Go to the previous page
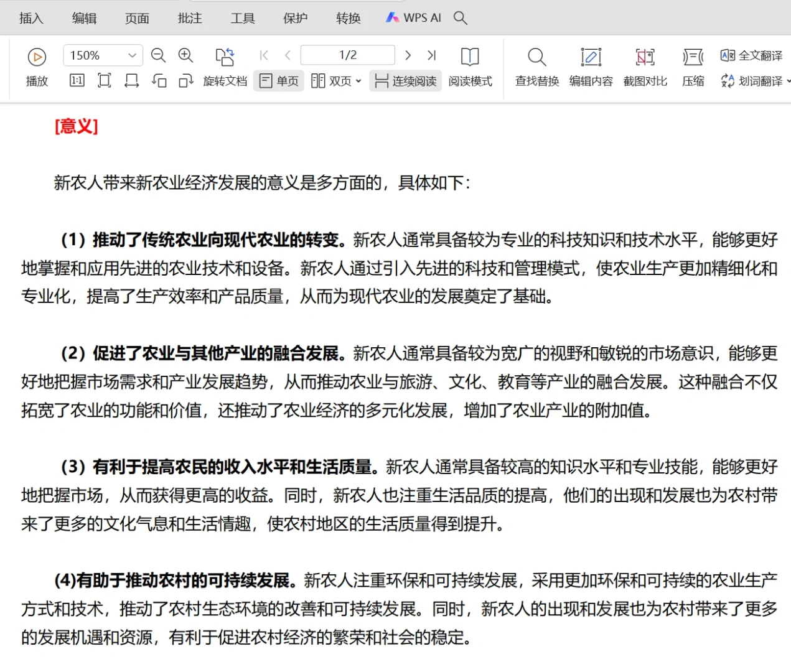Image resolution: width=791 pixels, height=672 pixels. (288, 55)
